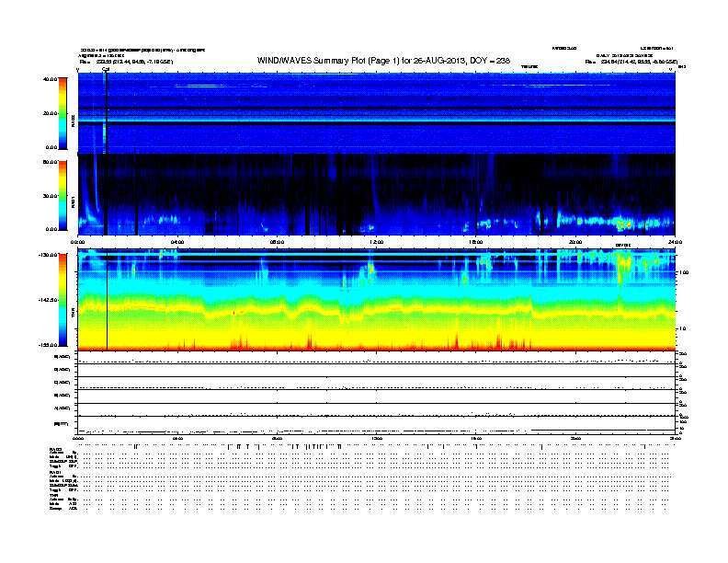Click the TNR spectrogram panel
Viewport: 728px width, 563px height.
[377, 300]
